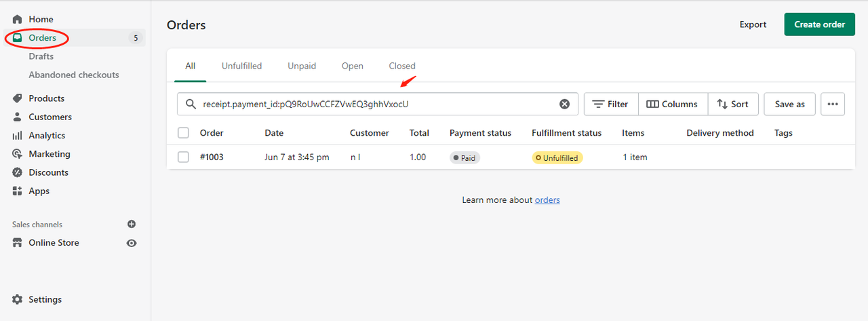The image size is (868, 321).
Task: Switch to the Closed tab
Action: tap(402, 66)
